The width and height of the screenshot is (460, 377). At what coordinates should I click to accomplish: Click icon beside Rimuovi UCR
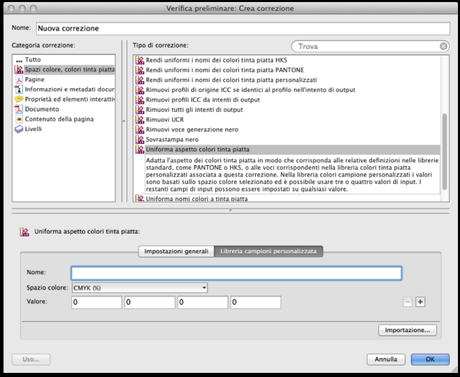[140, 119]
